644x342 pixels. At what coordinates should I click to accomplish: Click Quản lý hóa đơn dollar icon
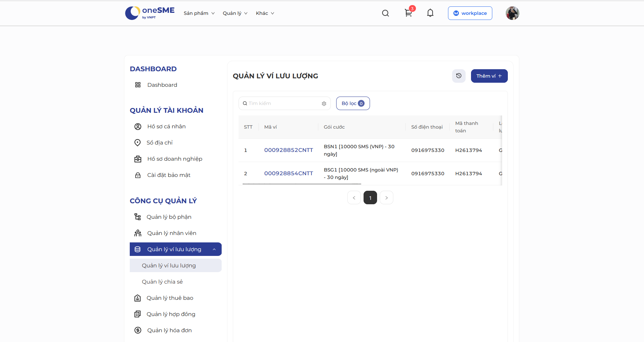(x=138, y=331)
